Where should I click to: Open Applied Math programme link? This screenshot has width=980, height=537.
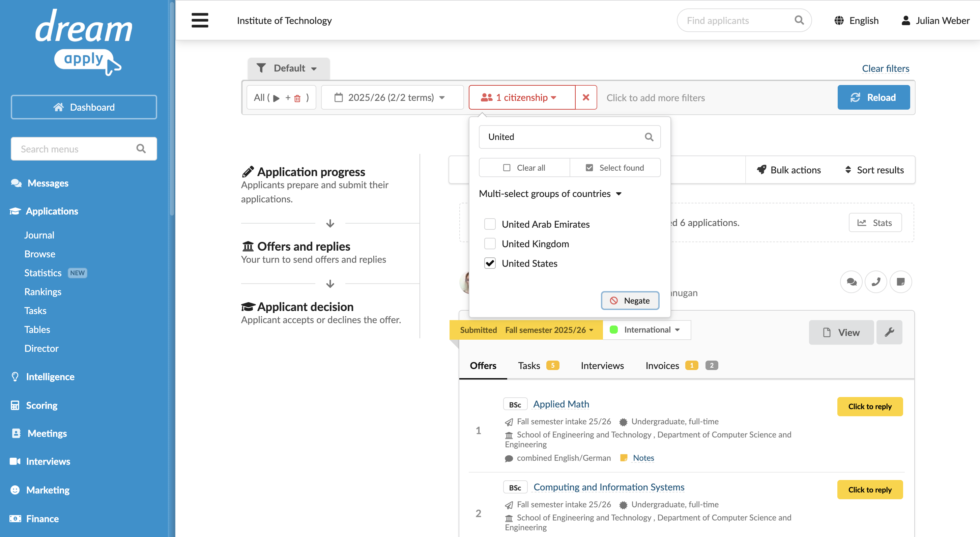[561, 404]
